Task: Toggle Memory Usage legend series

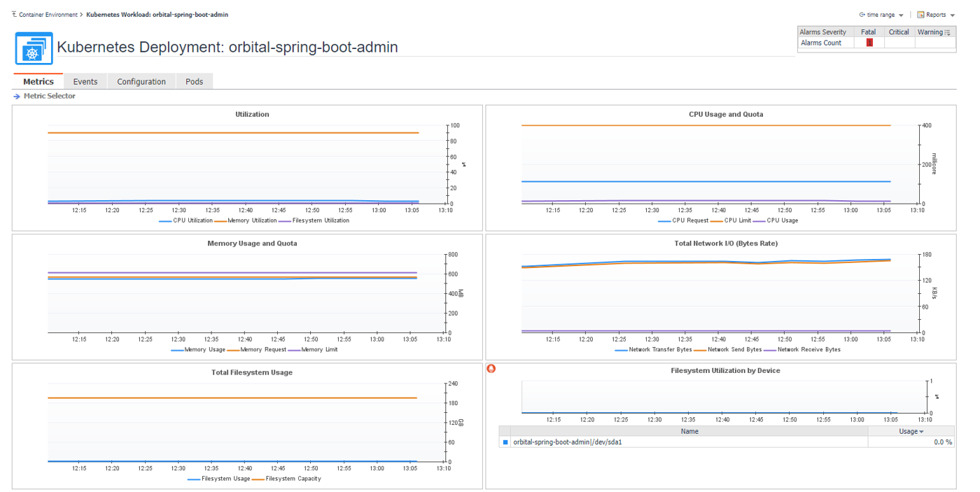Action: (198, 350)
